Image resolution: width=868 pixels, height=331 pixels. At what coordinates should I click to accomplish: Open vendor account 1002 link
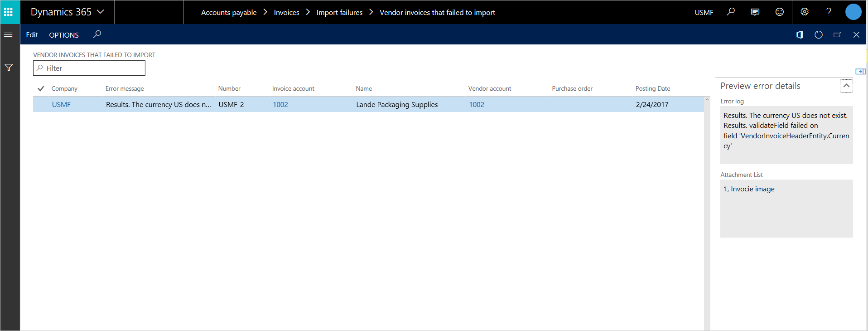[x=477, y=104]
